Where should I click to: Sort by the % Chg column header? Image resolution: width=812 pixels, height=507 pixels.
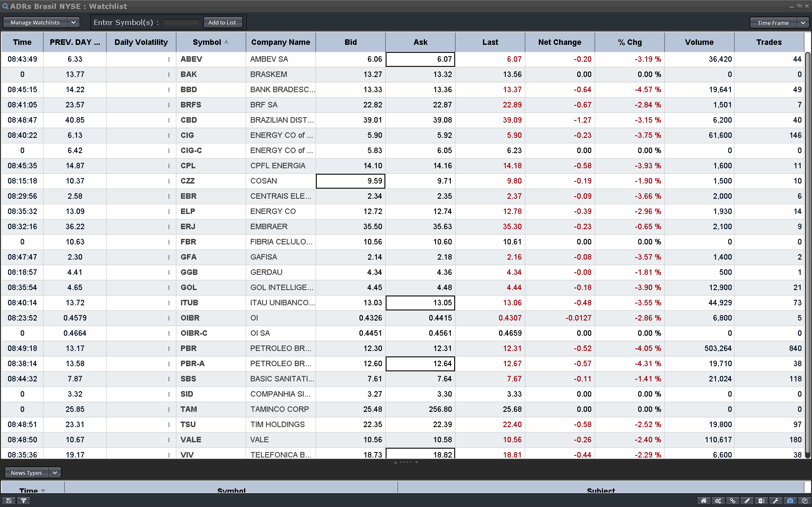(629, 42)
